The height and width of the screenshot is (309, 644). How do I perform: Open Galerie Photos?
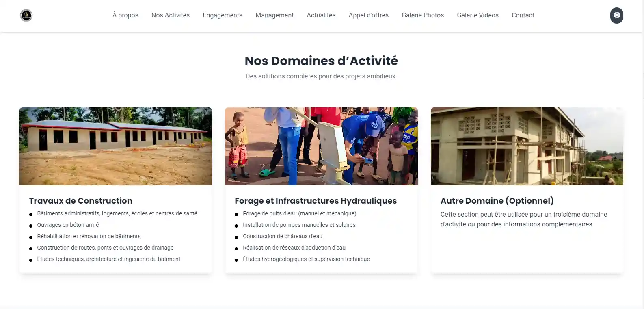423,15
